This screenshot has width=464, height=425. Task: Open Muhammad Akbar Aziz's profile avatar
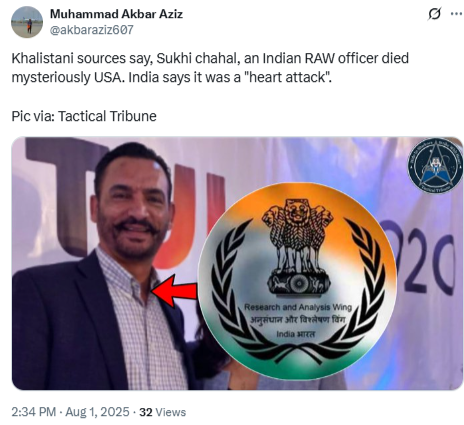27,22
